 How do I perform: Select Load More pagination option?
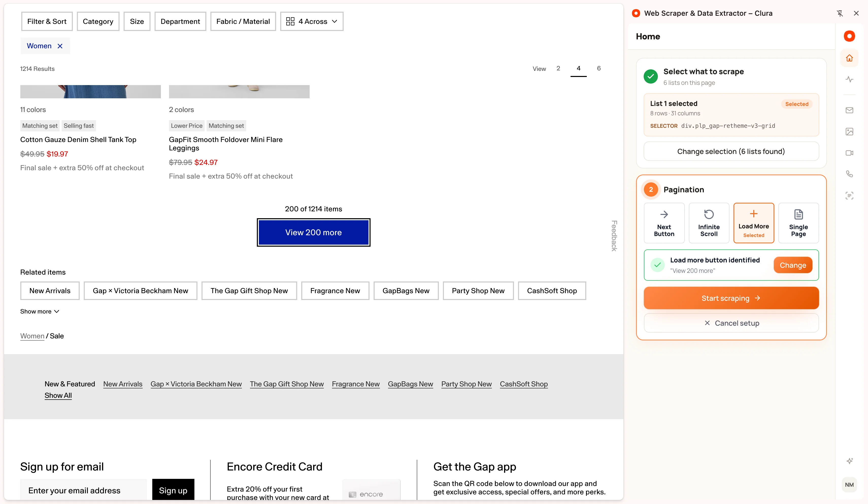(754, 223)
